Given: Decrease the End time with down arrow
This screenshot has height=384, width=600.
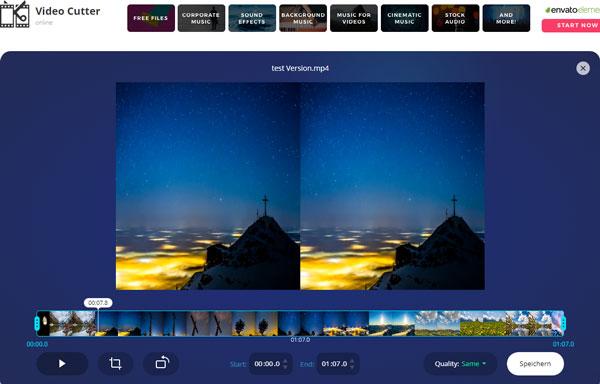Looking at the screenshot, I should click(x=352, y=367).
